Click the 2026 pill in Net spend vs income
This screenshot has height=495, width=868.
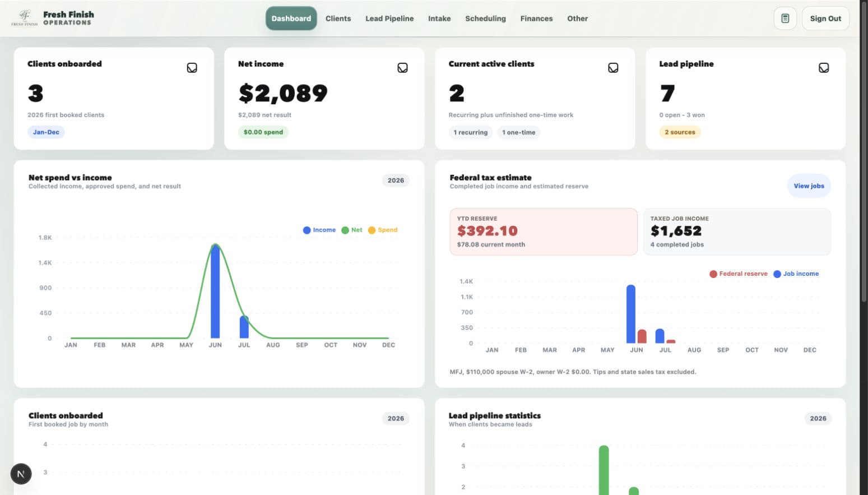coord(396,181)
